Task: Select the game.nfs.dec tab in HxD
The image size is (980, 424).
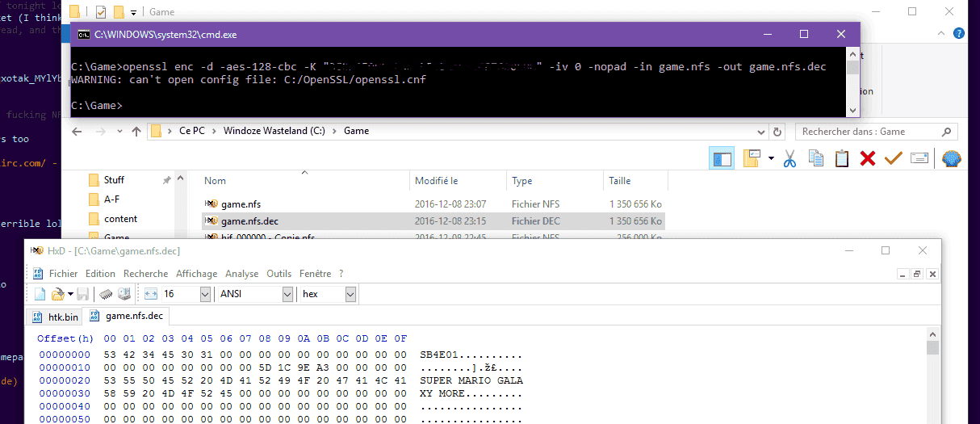Action: click(x=126, y=316)
